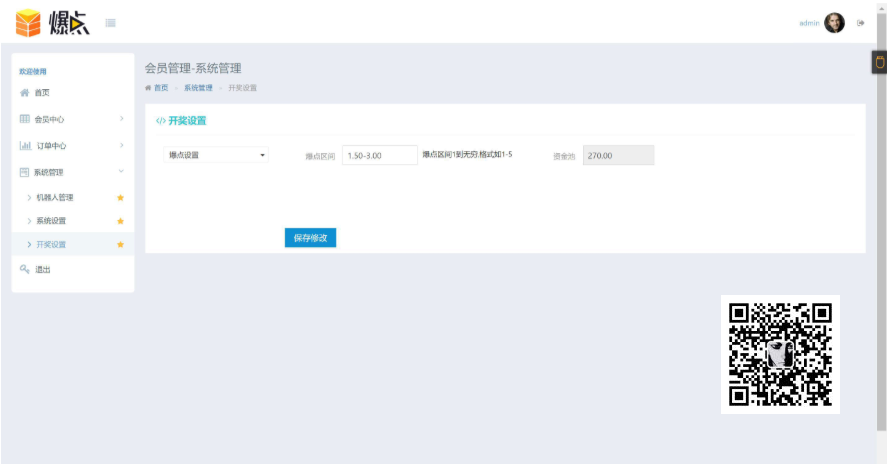Open the 爆点设置 dropdown
The height and width of the screenshot is (464, 890).
point(216,155)
